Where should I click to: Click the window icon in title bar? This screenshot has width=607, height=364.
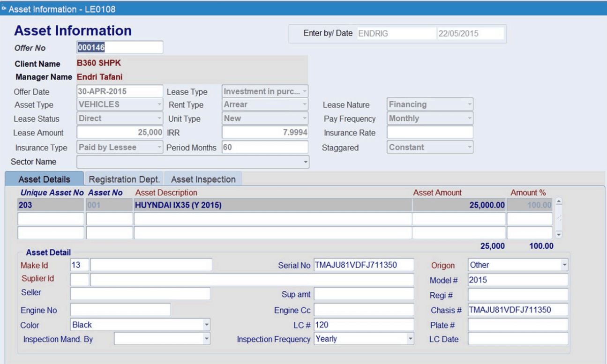(4, 9)
